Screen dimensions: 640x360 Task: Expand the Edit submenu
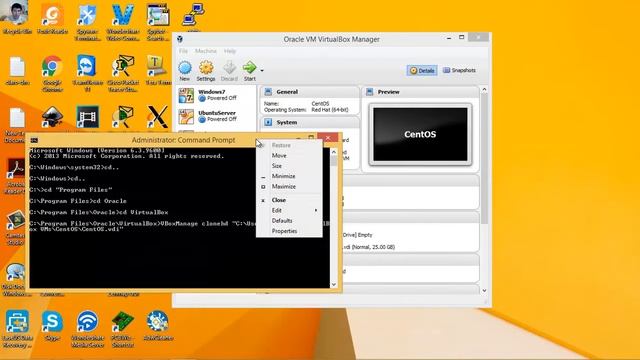click(x=289, y=210)
